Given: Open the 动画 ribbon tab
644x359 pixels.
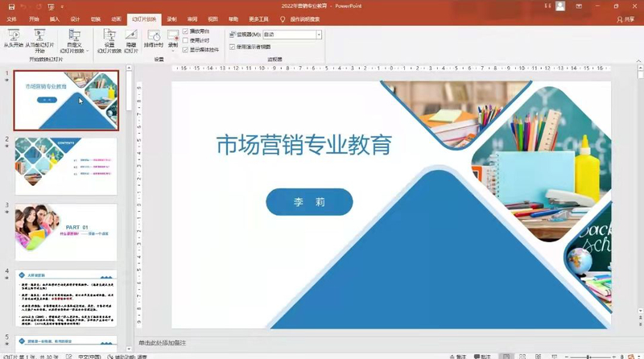Looking at the screenshot, I should [x=116, y=19].
